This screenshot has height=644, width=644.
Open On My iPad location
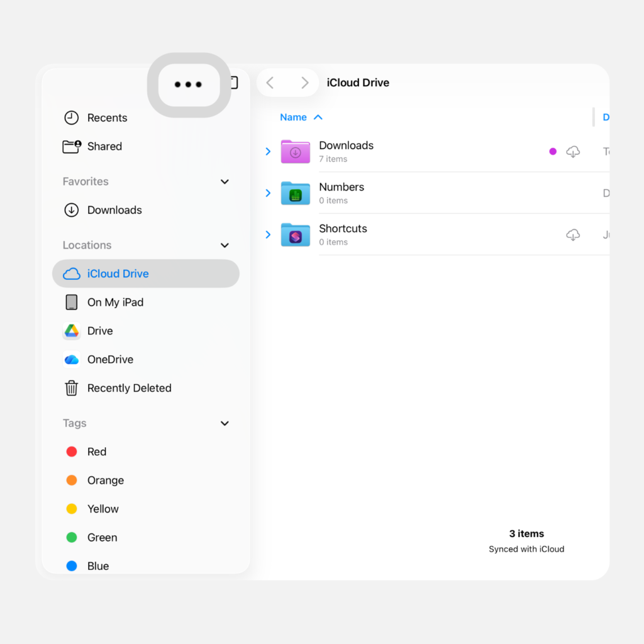114,303
